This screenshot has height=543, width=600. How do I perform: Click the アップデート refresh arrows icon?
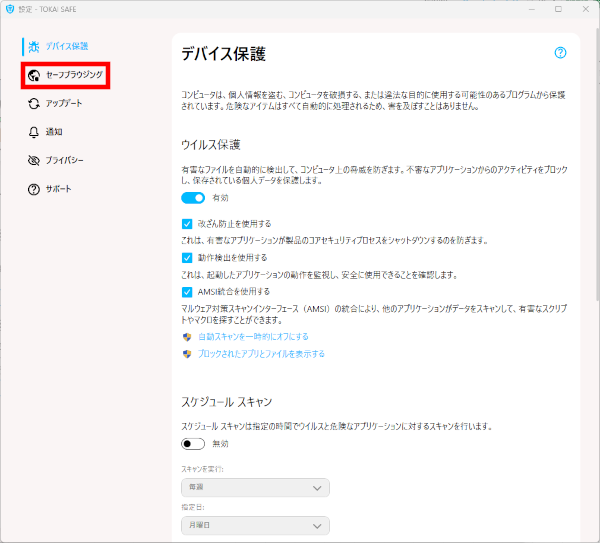34,103
